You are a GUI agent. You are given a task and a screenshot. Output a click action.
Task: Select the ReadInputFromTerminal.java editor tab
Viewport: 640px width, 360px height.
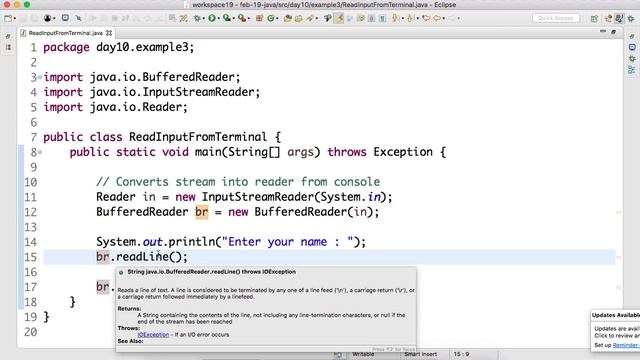65,33
